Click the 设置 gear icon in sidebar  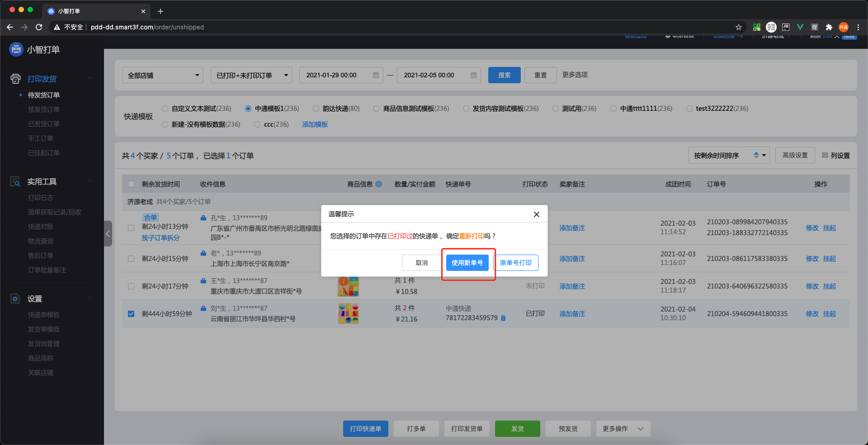(15, 298)
